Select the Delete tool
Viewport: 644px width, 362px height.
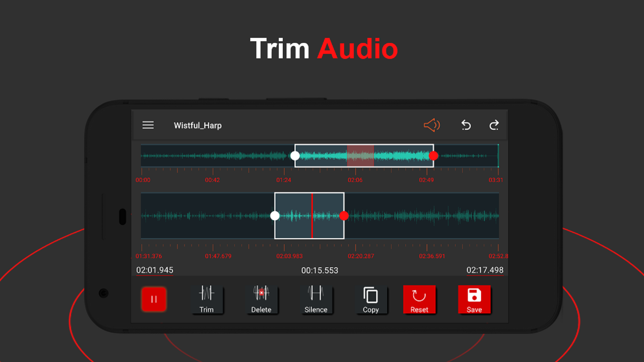pos(262,299)
